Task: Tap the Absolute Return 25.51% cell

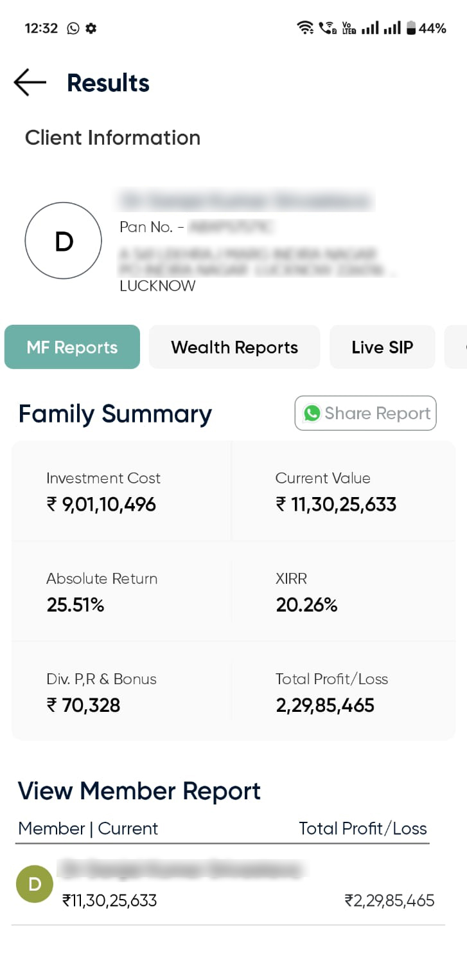Action: (x=121, y=592)
